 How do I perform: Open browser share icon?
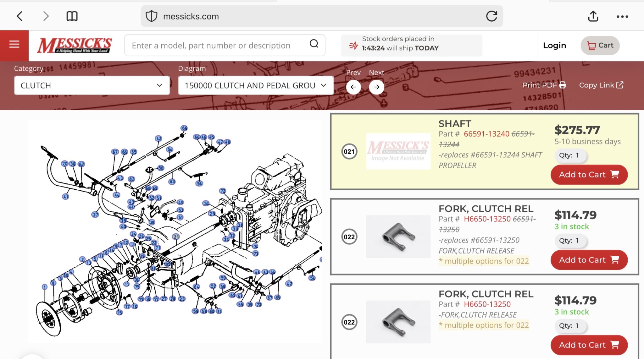(593, 16)
